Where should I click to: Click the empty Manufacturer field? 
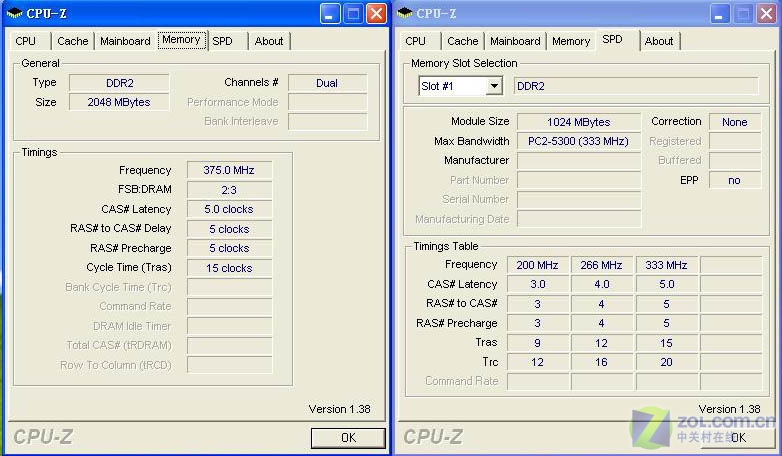point(579,161)
